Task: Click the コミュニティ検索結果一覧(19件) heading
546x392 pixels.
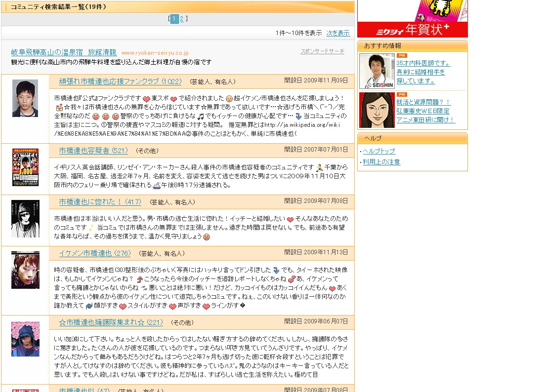Action: coord(58,6)
